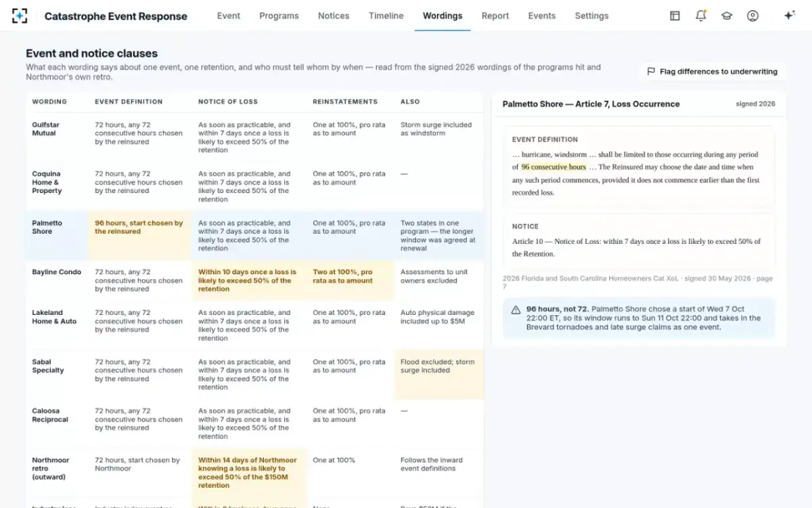Screen dimensions: 812x508
Task: Flag differences to underwriting
Action: click(713, 71)
